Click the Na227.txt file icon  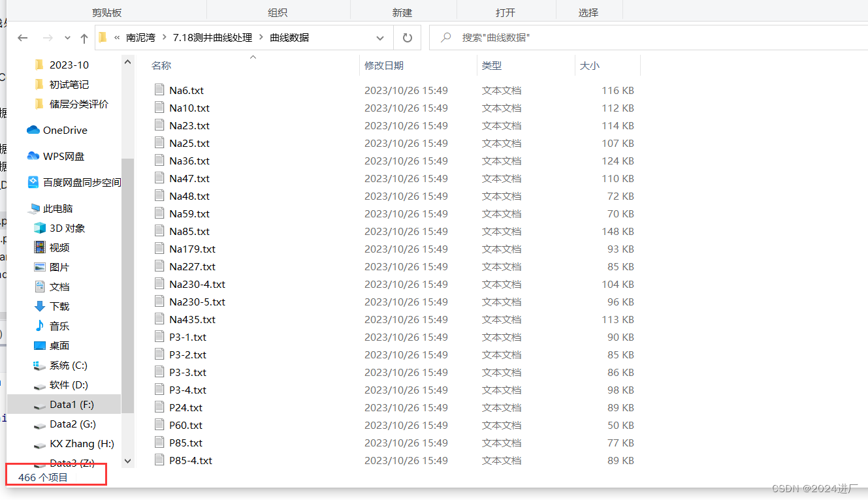click(x=159, y=266)
